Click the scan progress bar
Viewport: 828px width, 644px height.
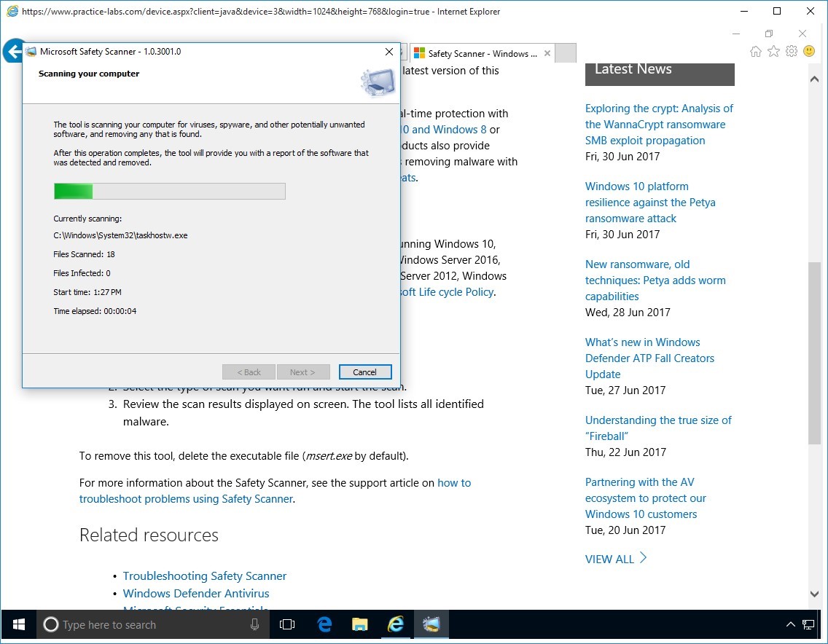[170, 191]
